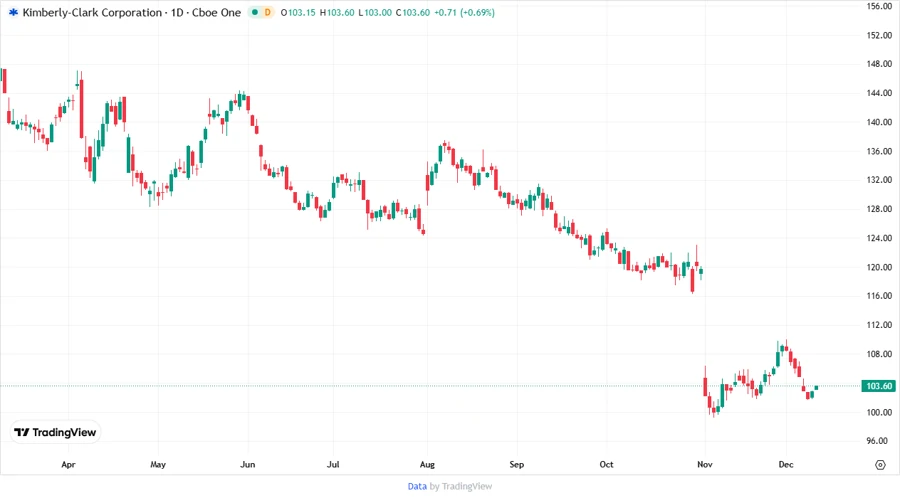Viewport: 900px width, 498px height.
Task: Click the 108.00 price axis label
Action: pos(879,354)
